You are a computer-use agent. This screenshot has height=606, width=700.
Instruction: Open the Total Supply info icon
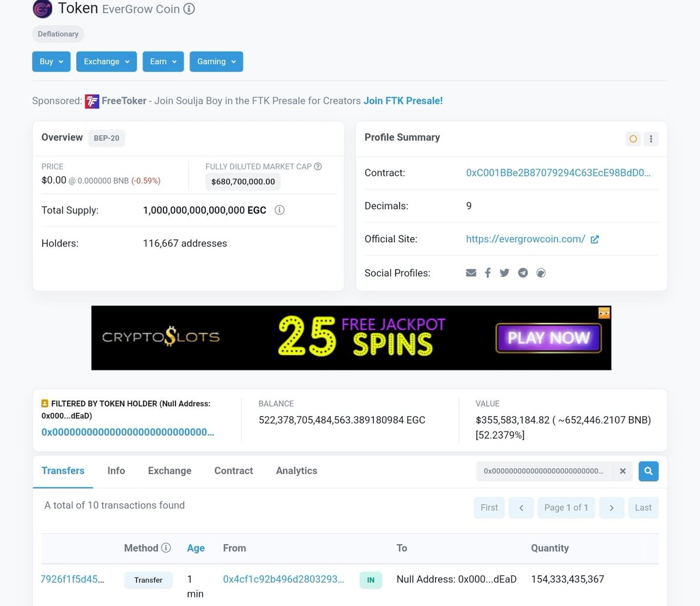279,210
